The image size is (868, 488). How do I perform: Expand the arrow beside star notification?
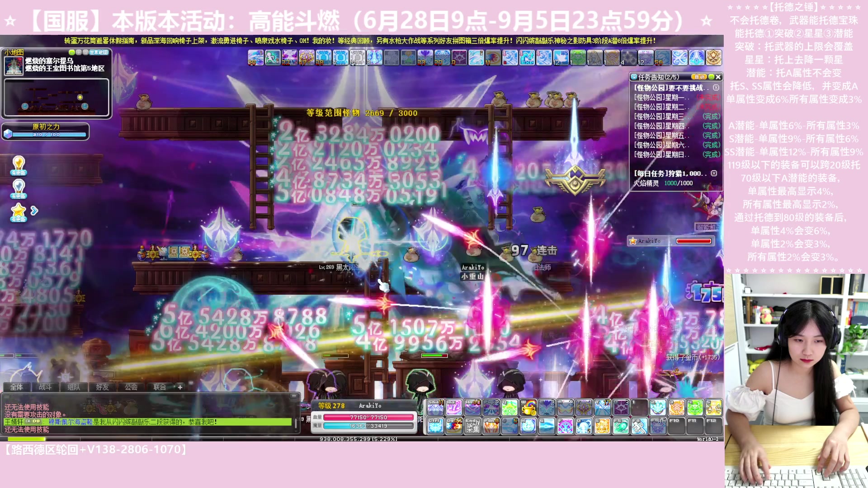(x=34, y=211)
